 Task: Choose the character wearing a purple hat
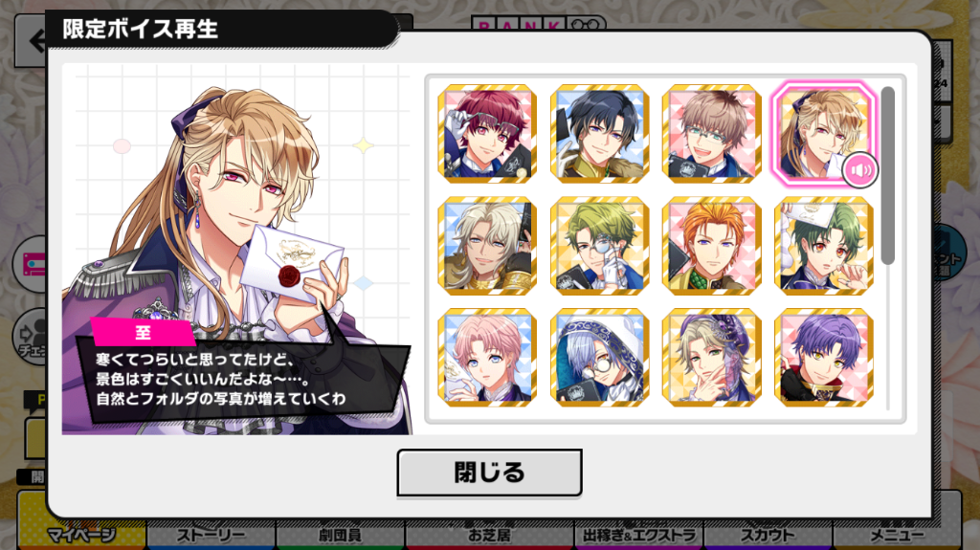pyautogui.click(x=711, y=358)
